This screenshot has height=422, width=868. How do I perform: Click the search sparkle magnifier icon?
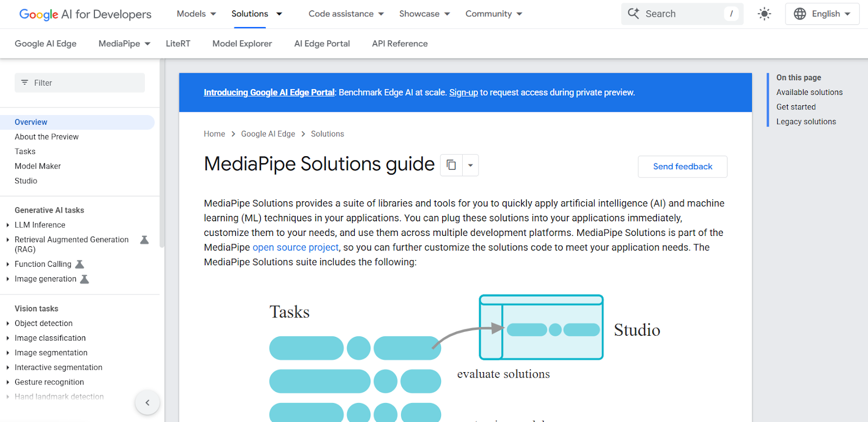coord(634,14)
